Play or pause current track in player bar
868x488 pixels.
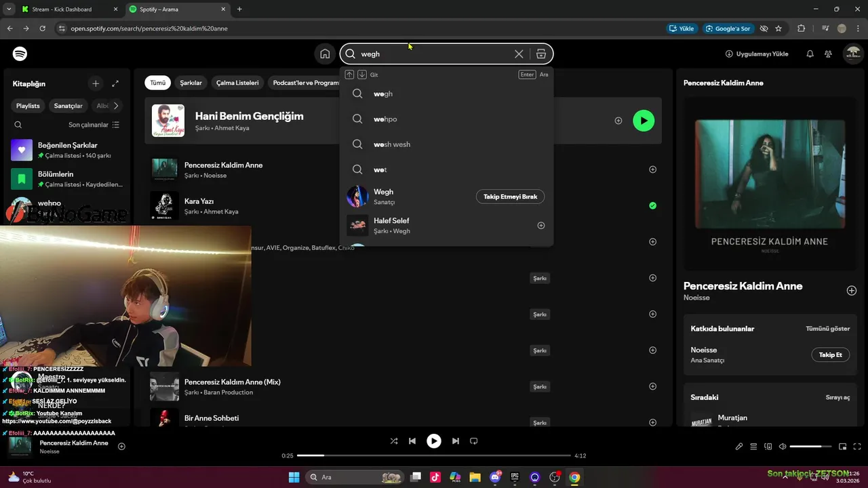434,441
